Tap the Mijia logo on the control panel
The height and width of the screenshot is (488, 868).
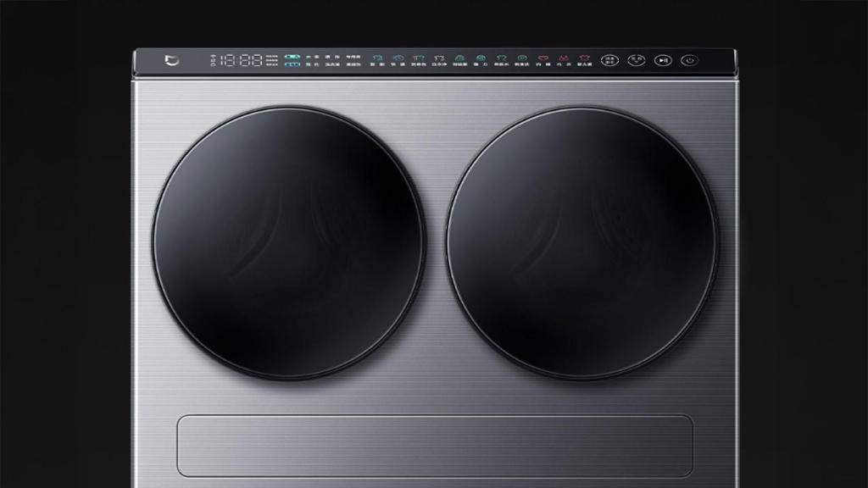click(x=172, y=60)
